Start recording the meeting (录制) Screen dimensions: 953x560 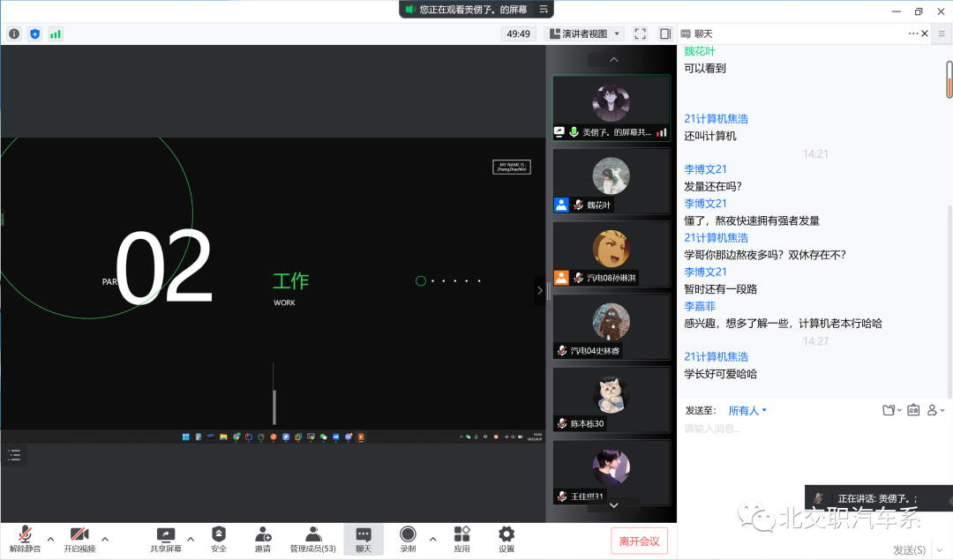pos(408,538)
